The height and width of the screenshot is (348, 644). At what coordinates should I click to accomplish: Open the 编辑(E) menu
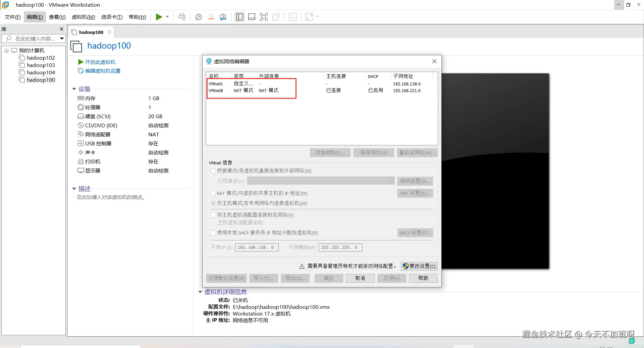[35, 17]
